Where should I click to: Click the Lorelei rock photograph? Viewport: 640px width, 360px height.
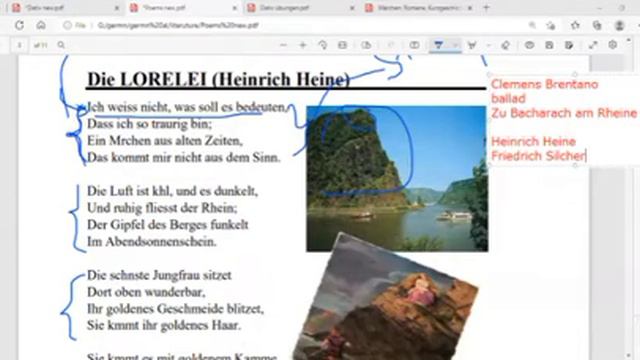point(397,178)
